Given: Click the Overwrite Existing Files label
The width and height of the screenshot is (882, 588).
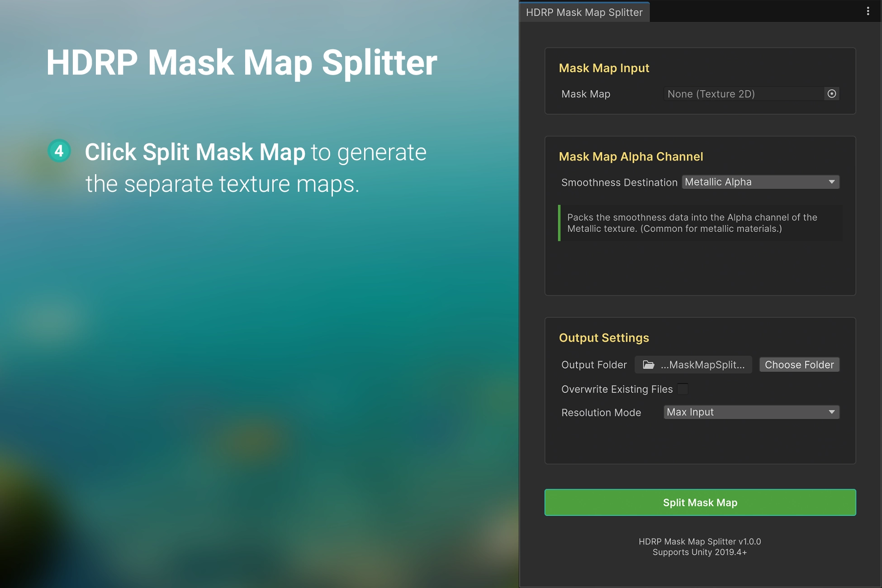Looking at the screenshot, I should (x=616, y=389).
